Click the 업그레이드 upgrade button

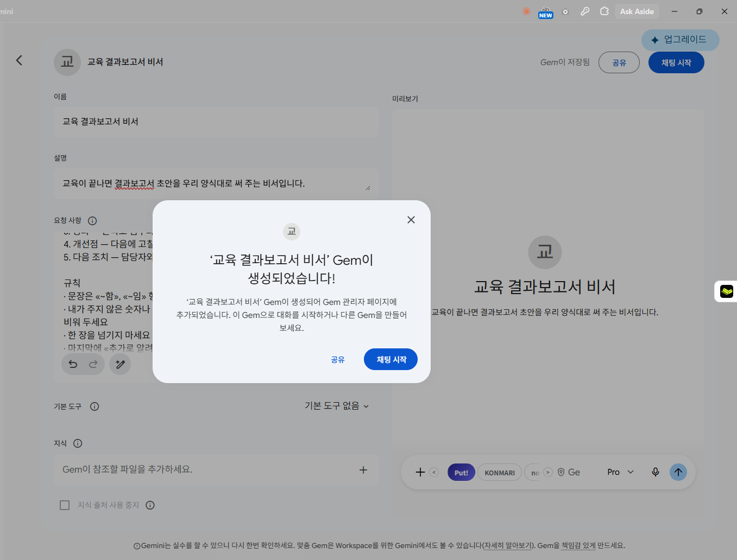pyautogui.click(x=680, y=40)
